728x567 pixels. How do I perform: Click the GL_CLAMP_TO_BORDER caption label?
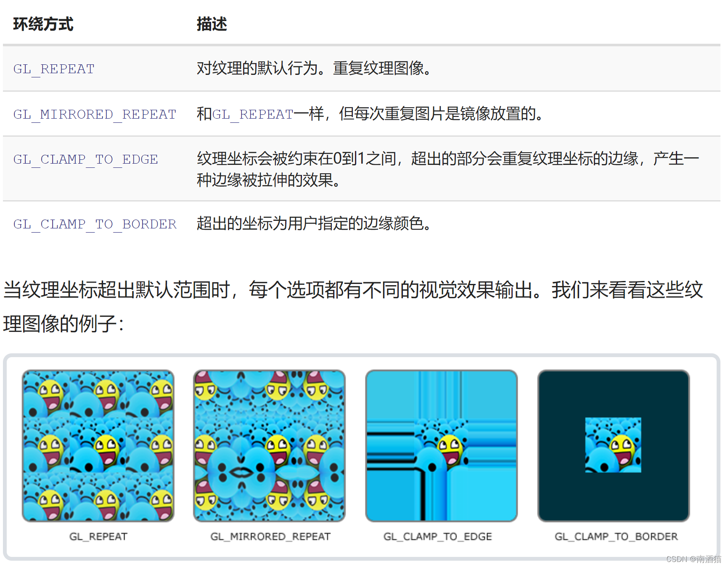click(615, 536)
